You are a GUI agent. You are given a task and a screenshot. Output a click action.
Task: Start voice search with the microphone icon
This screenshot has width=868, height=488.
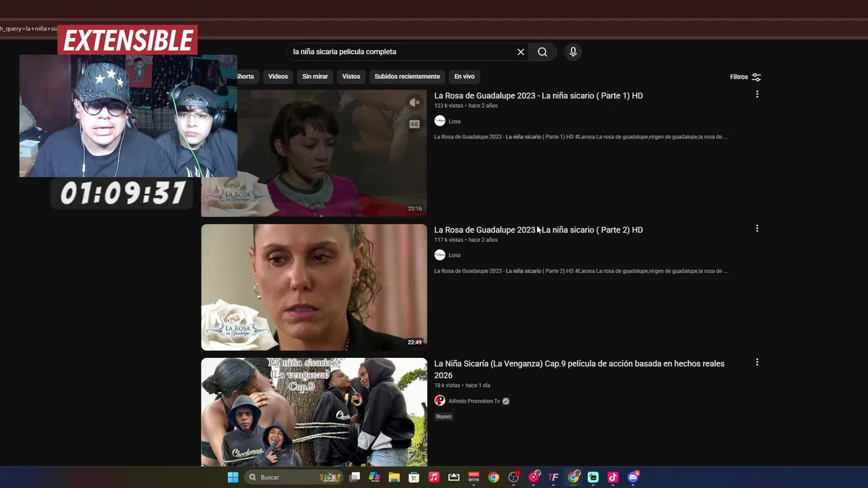click(573, 52)
